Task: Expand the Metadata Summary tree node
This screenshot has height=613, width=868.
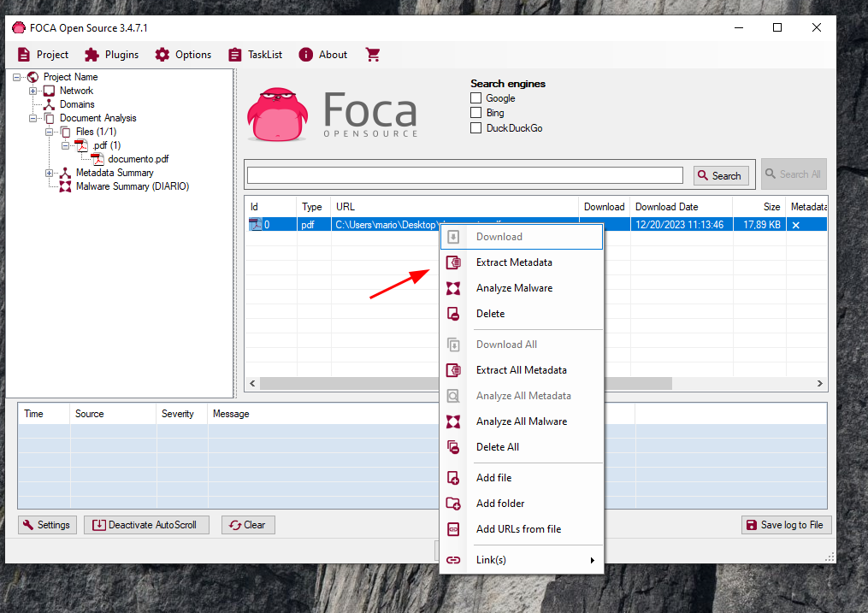Action: click(50, 173)
